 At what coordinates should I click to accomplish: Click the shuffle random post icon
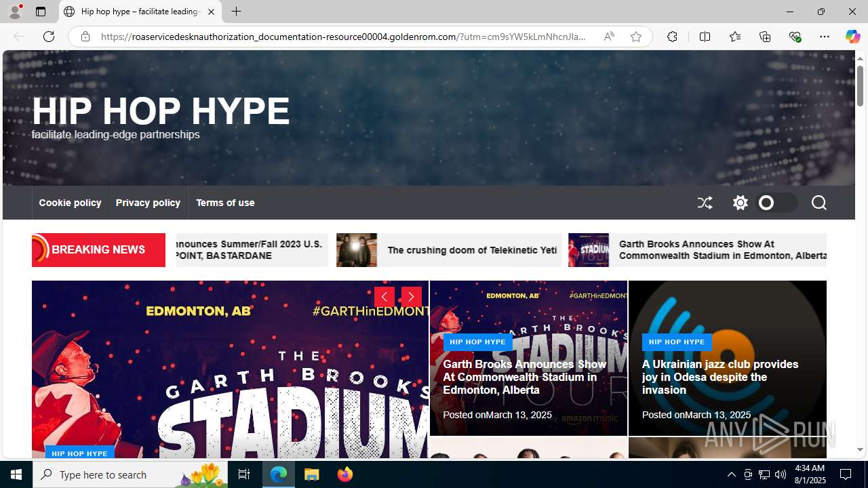(x=705, y=203)
